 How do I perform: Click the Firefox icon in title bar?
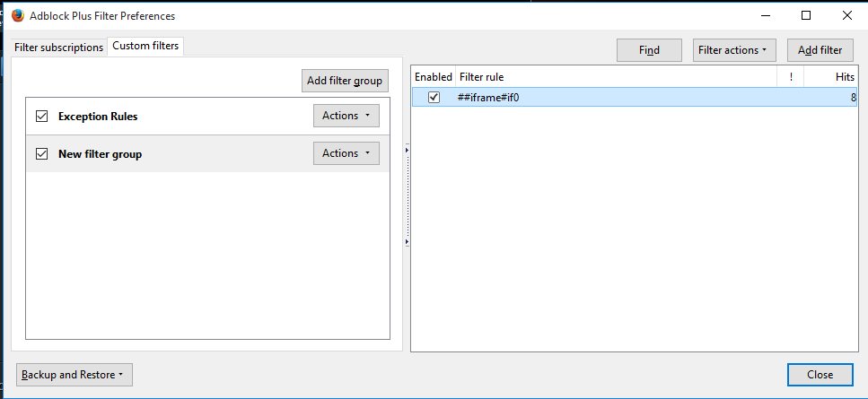pos(17,15)
